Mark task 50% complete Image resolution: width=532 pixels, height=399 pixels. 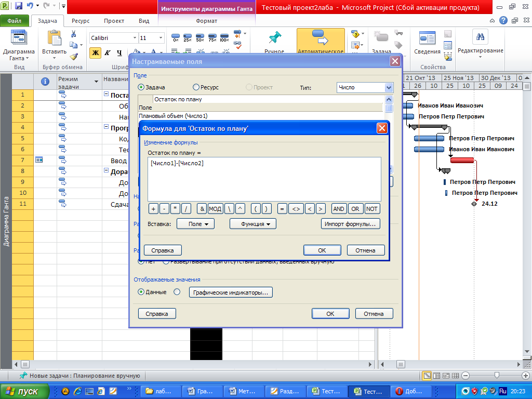point(200,37)
